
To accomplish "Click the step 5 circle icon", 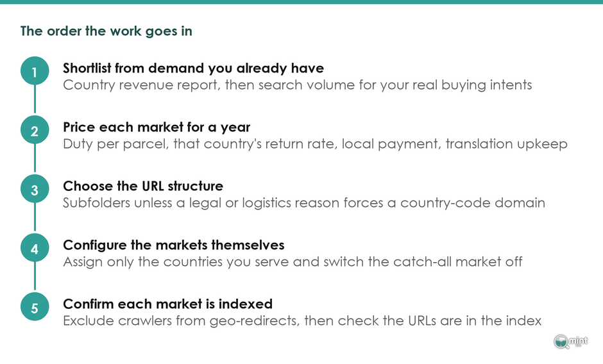I will coord(35,307).
